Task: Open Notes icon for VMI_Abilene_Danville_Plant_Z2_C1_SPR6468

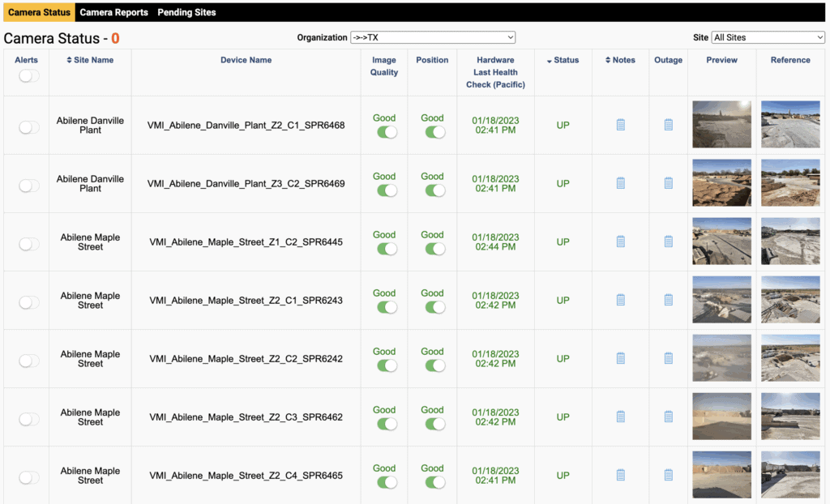Action: click(621, 125)
